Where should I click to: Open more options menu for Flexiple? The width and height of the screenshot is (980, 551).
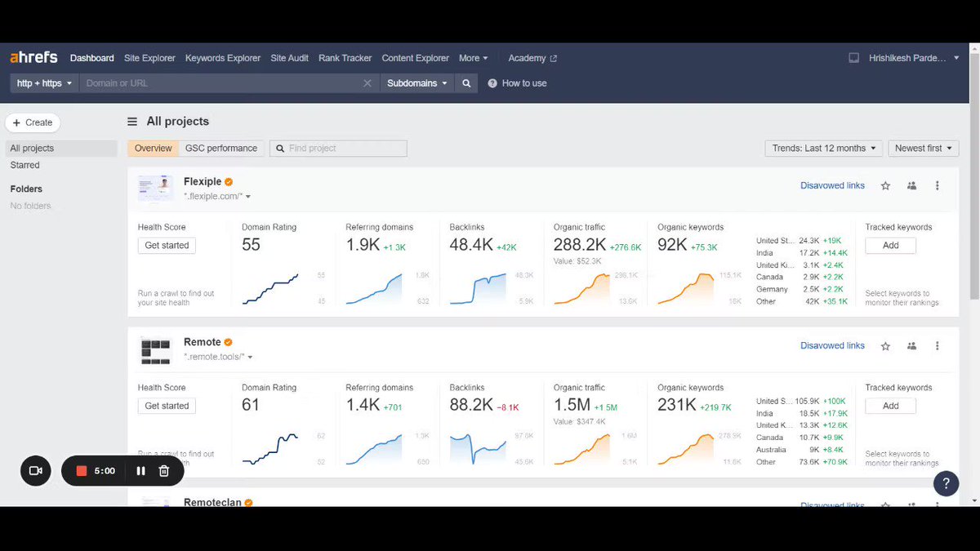tap(938, 186)
